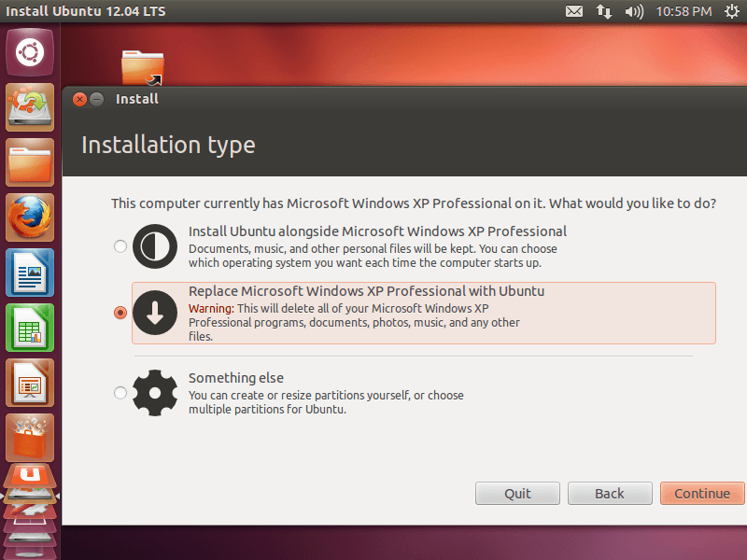747x560 pixels.
Task: Click the down-arrow replace Windows icon
Action: [155, 313]
